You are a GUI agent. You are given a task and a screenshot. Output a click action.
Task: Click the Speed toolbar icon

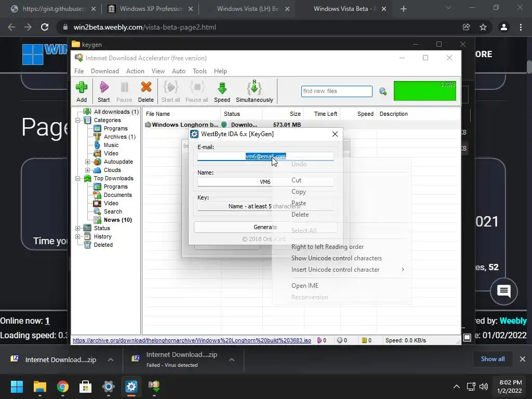pyautogui.click(x=222, y=91)
